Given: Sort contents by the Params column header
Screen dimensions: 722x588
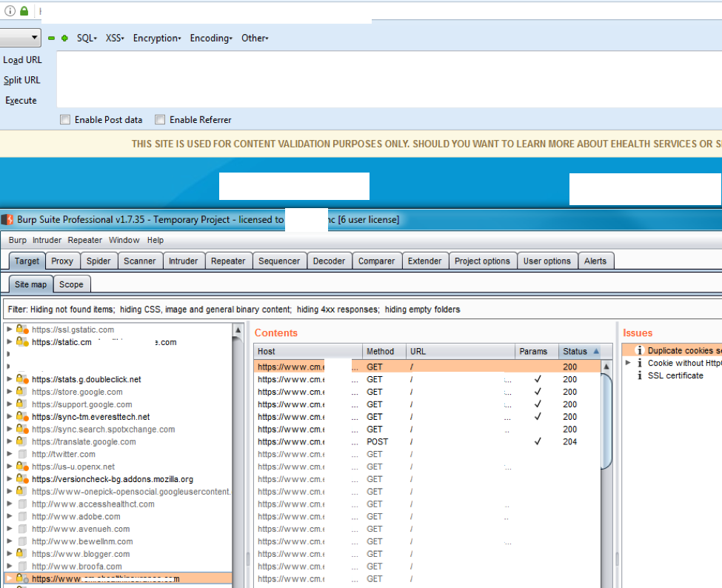Looking at the screenshot, I should (x=536, y=351).
